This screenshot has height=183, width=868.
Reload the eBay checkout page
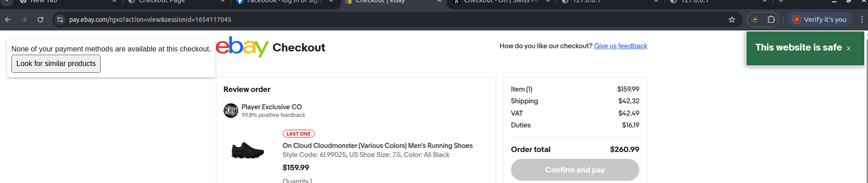pyautogui.click(x=41, y=20)
